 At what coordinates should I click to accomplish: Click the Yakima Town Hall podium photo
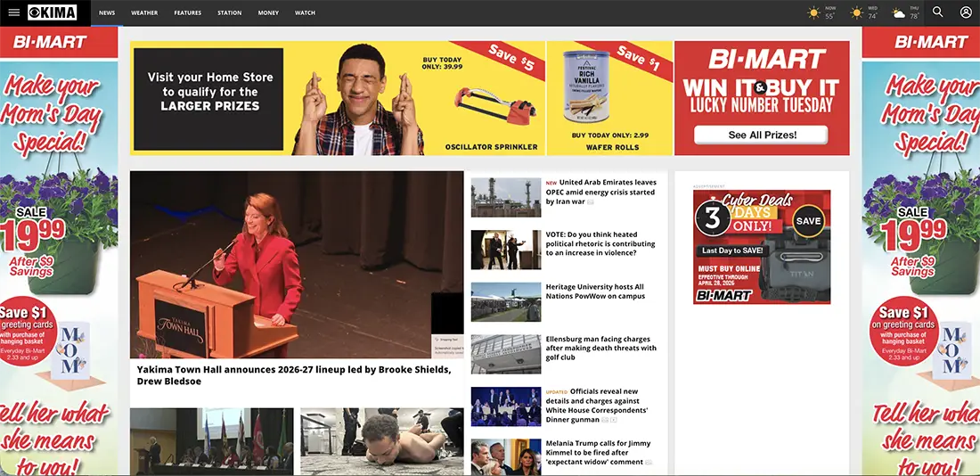(x=297, y=265)
